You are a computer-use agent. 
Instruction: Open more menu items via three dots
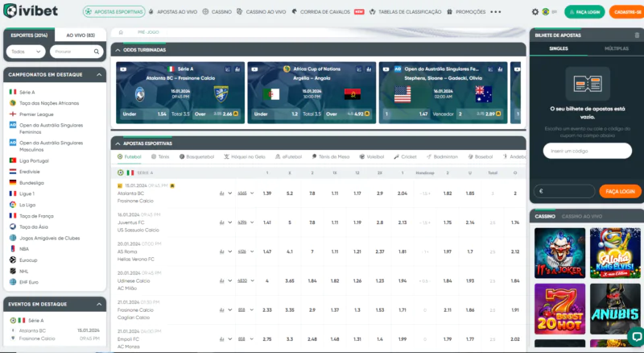496,12
